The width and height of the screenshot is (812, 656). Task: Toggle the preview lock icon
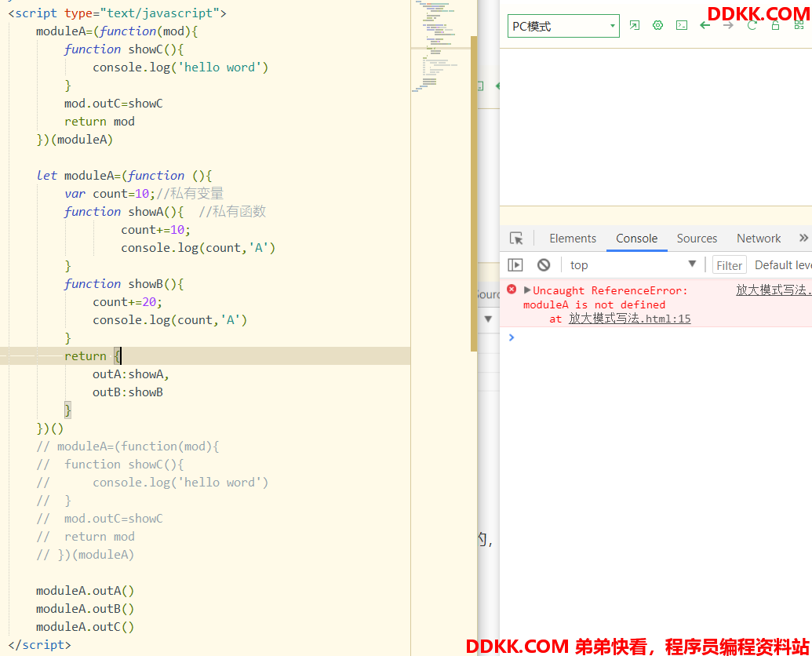pyautogui.click(x=775, y=25)
